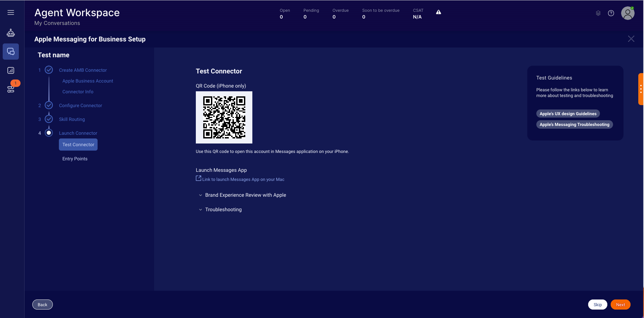Open the layers stack icon in header

click(598, 13)
